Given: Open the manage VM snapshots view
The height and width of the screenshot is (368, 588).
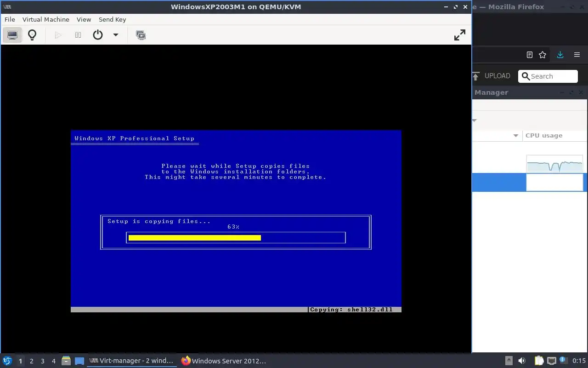Looking at the screenshot, I should coord(141,35).
